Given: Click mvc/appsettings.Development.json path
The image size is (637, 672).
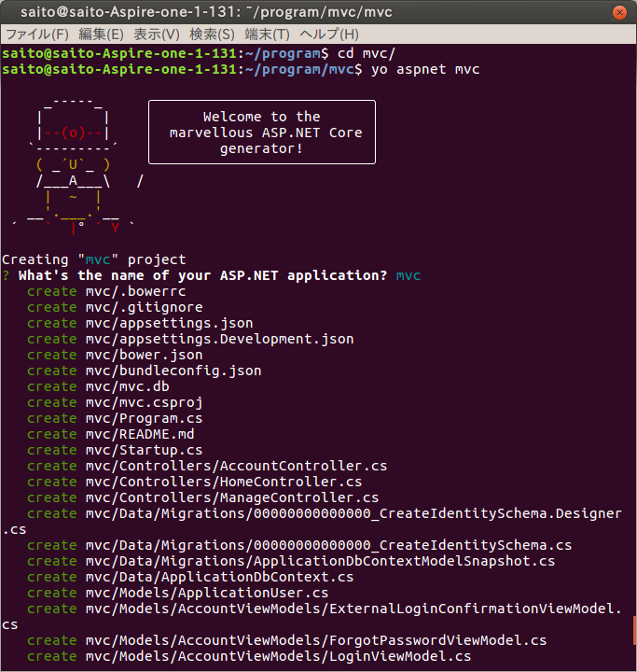Looking at the screenshot, I should click(219, 339).
